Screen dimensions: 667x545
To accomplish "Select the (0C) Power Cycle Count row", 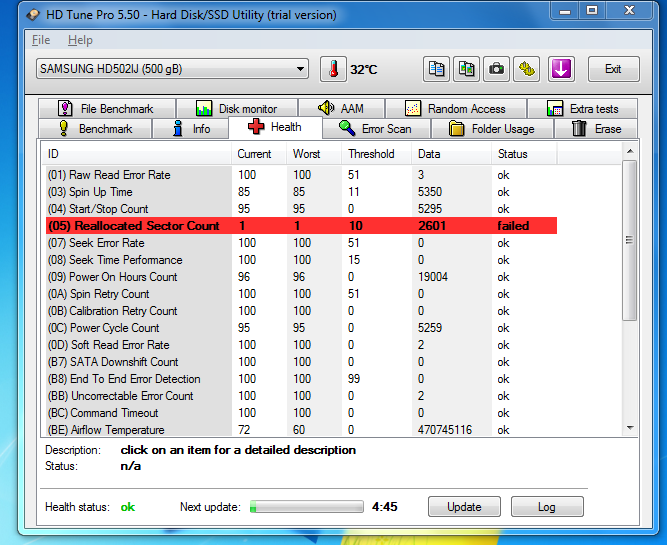I will point(301,328).
